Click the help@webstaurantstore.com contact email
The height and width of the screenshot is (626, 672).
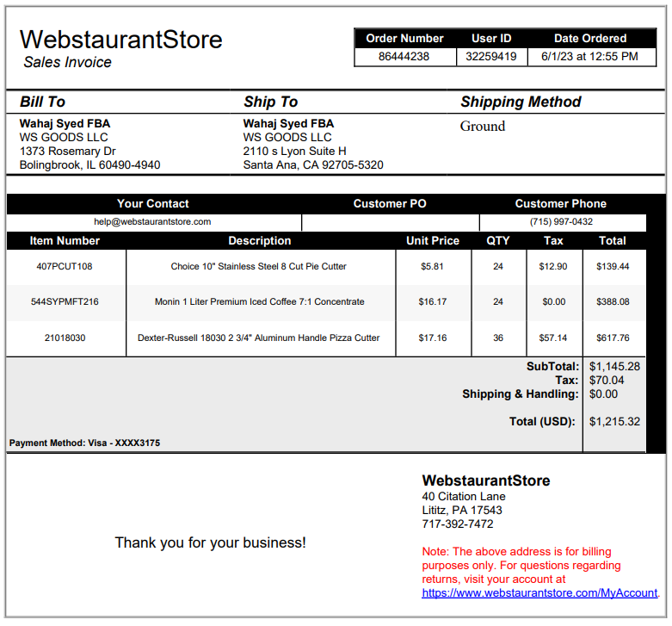point(152,221)
